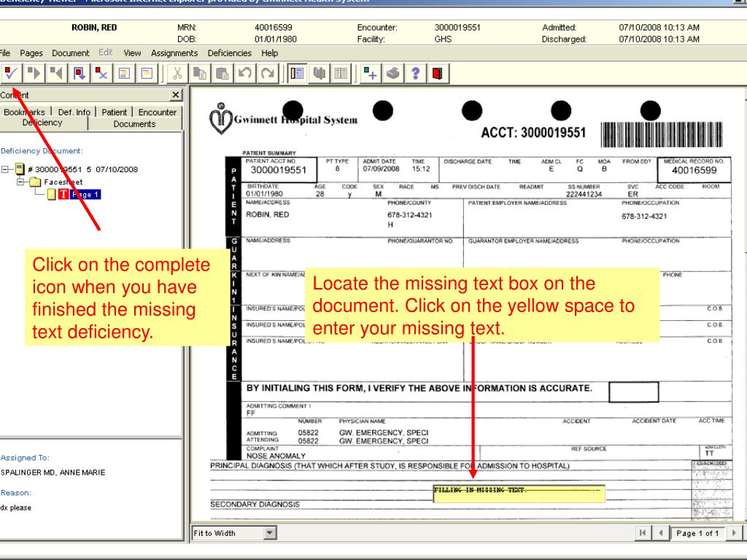
Task: Go to next page arrow button
Action: point(734,533)
